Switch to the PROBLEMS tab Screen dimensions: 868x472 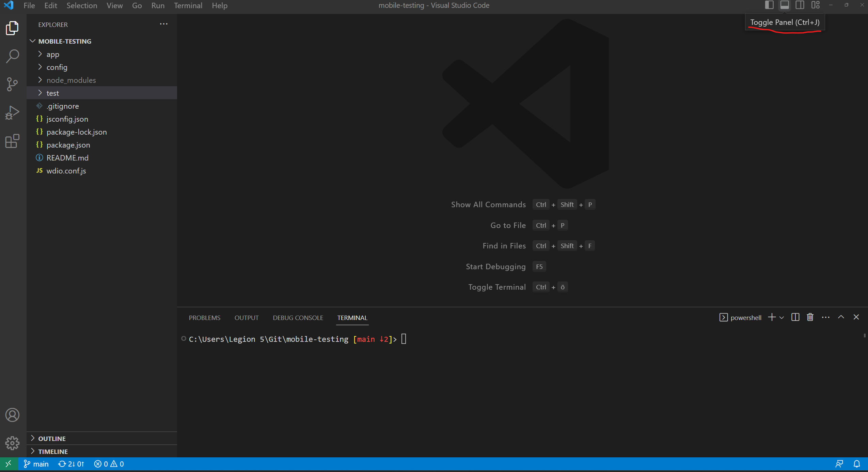click(205, 318)
